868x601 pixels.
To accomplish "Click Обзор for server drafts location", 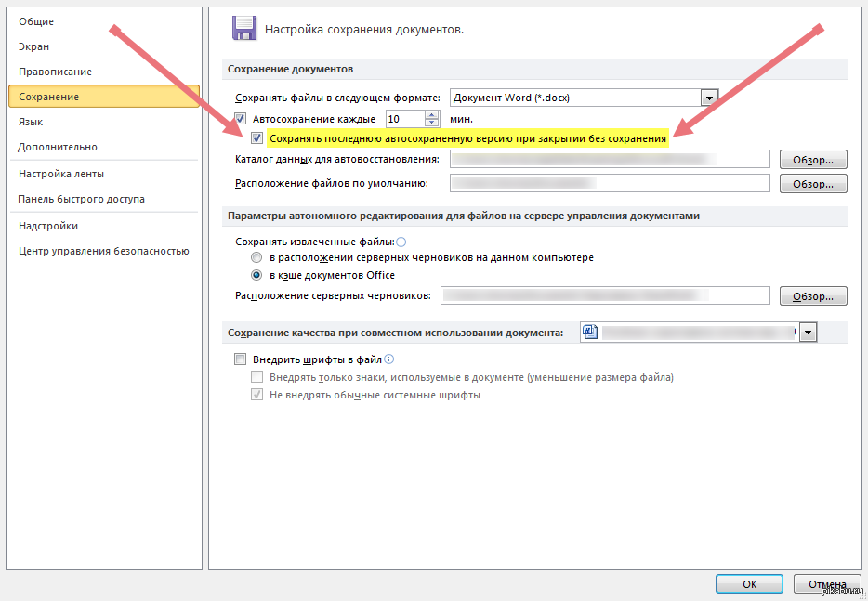I will tap(813, 296).
